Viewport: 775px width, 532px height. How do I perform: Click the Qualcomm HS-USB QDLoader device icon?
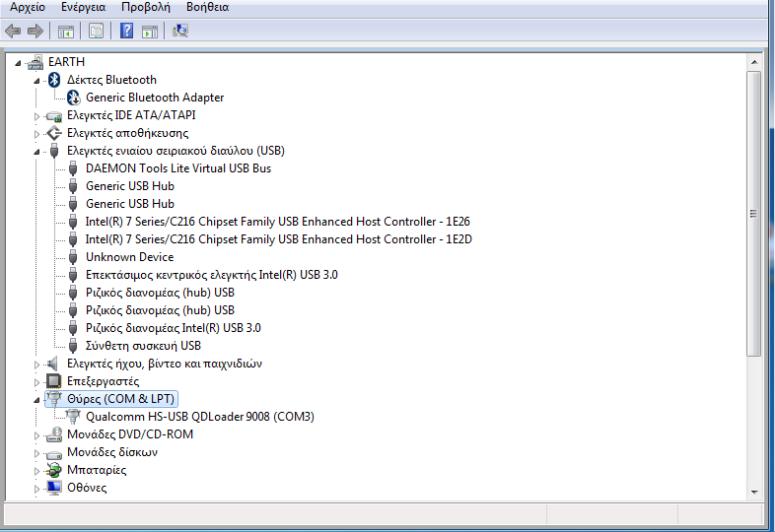coord(74,417)
